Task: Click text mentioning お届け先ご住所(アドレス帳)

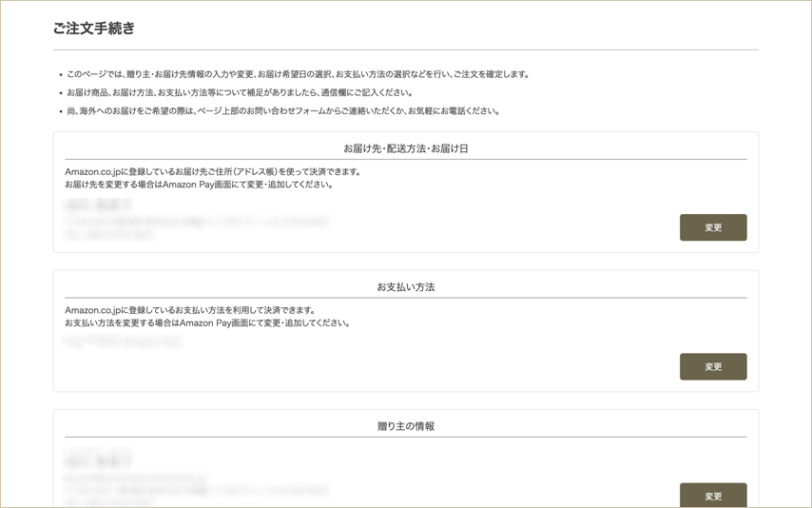Action: click(x=213, y=172)
